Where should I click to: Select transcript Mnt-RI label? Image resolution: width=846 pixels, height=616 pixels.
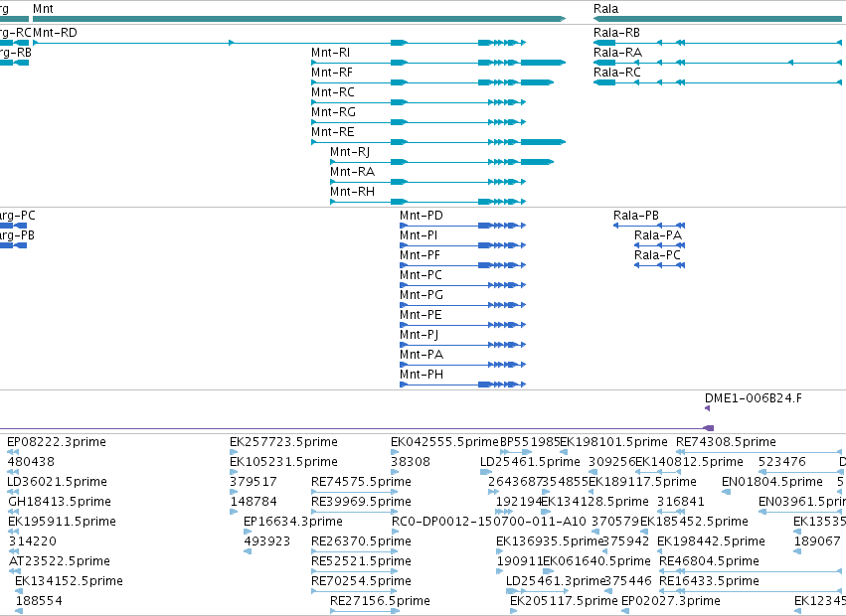pyautogui.click(x=331, y=53)
